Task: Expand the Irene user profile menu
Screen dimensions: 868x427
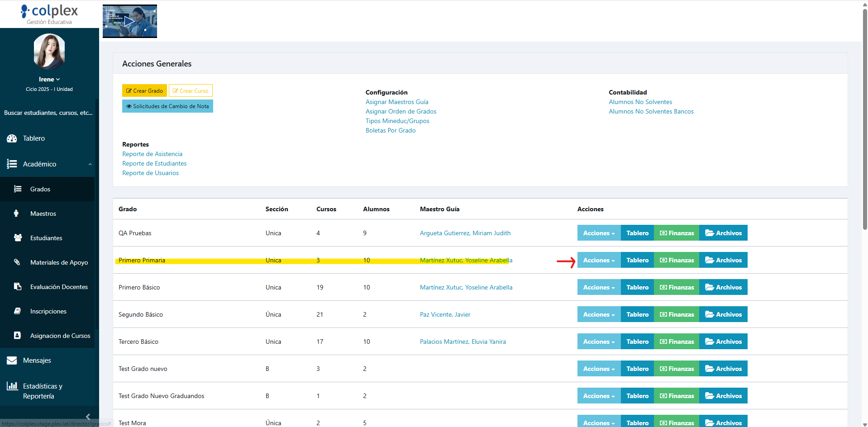Action: [49, 79]
